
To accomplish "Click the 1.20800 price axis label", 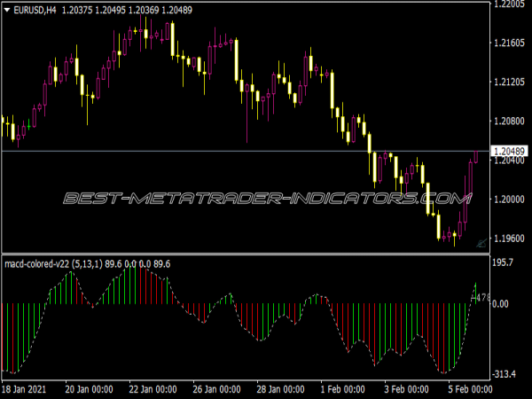I will coord(509,121).
